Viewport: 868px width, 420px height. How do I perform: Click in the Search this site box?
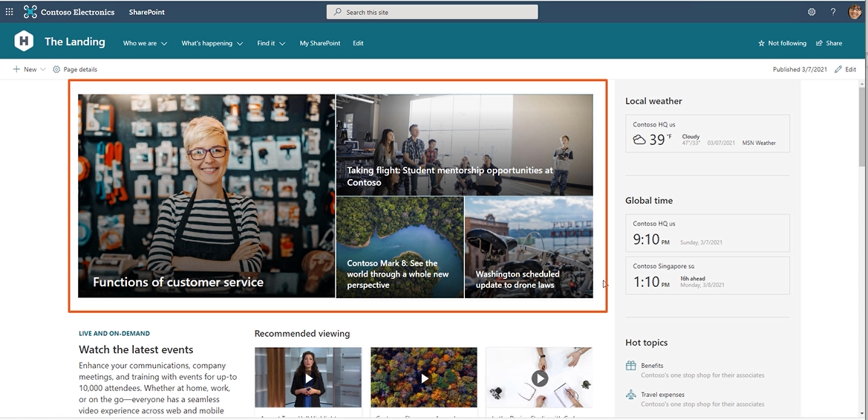point(432,12)
